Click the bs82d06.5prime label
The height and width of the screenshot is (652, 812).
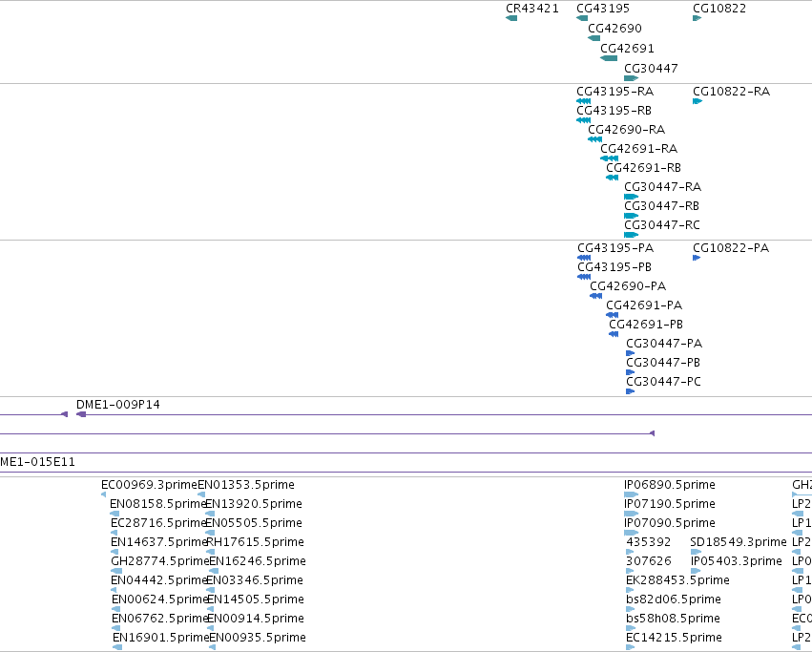coord(674,599)
